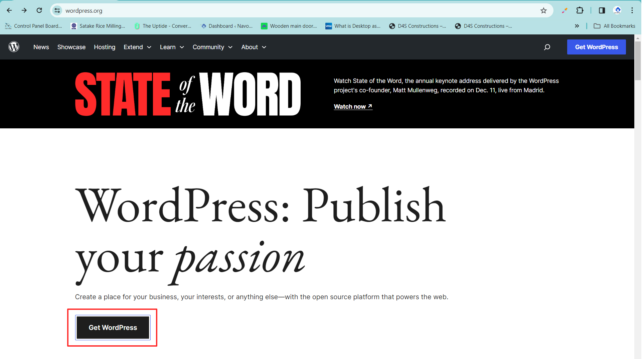Open the first D4S Constructions bookmark
The width and height of the screenshot is (644, 359).
coord(418,26)
